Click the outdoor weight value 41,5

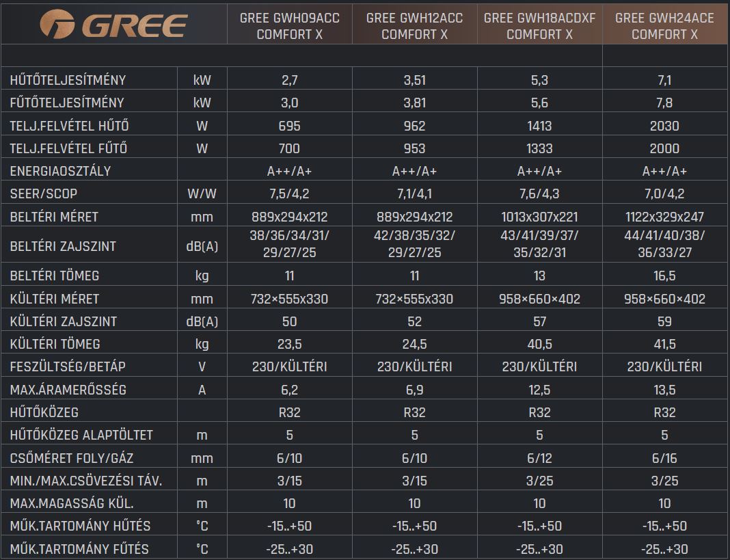tap(664, 345)
